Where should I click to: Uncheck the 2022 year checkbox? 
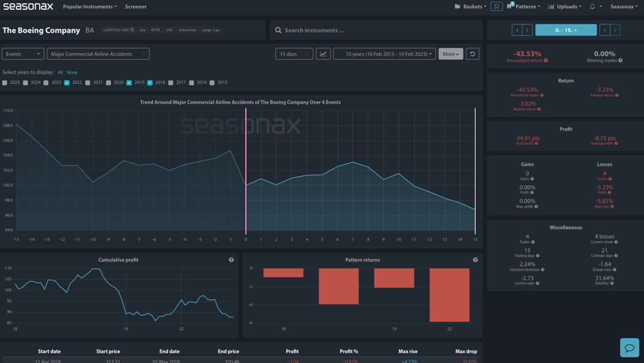[x=67, y=83]
